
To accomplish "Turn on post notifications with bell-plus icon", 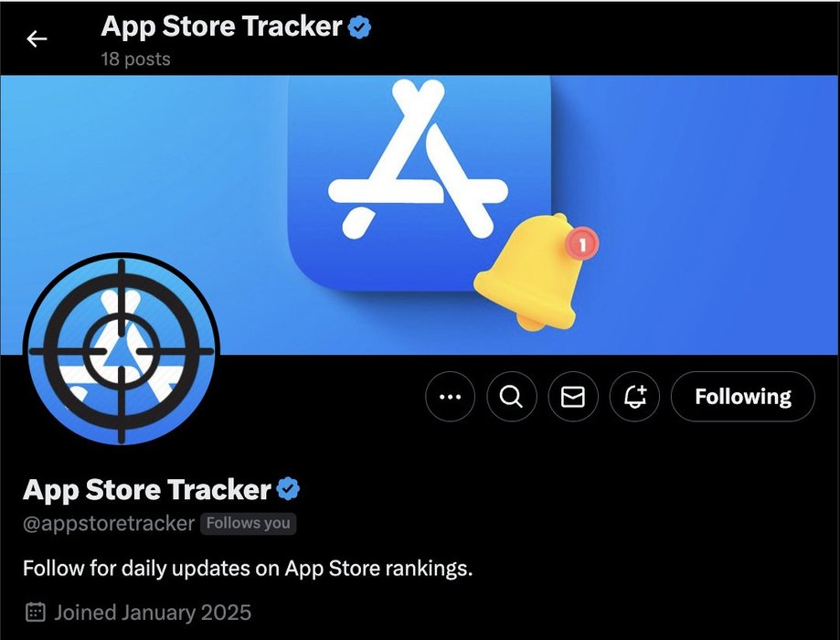I will [634, 397].
